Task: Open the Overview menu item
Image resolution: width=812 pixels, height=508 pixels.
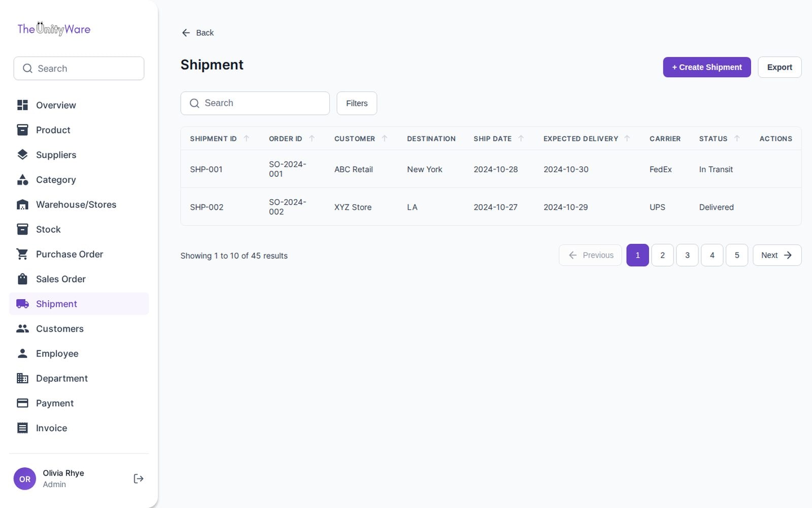Action: pos(79,105)
